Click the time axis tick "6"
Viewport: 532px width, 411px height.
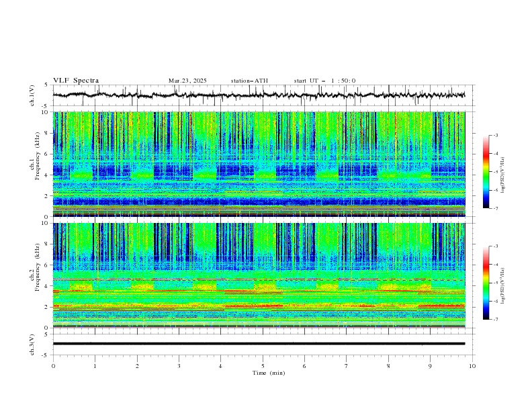pyautogui.click(x=304, y=366)
